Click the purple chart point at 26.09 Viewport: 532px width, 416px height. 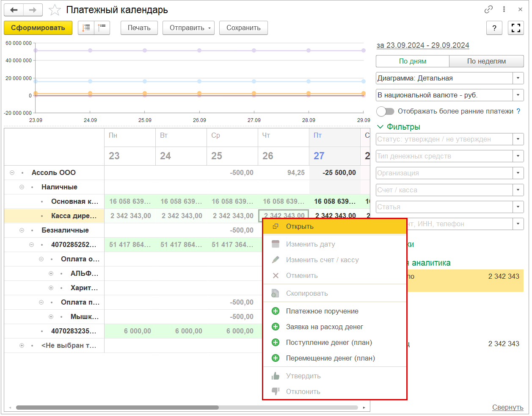[x=199, y=50]
